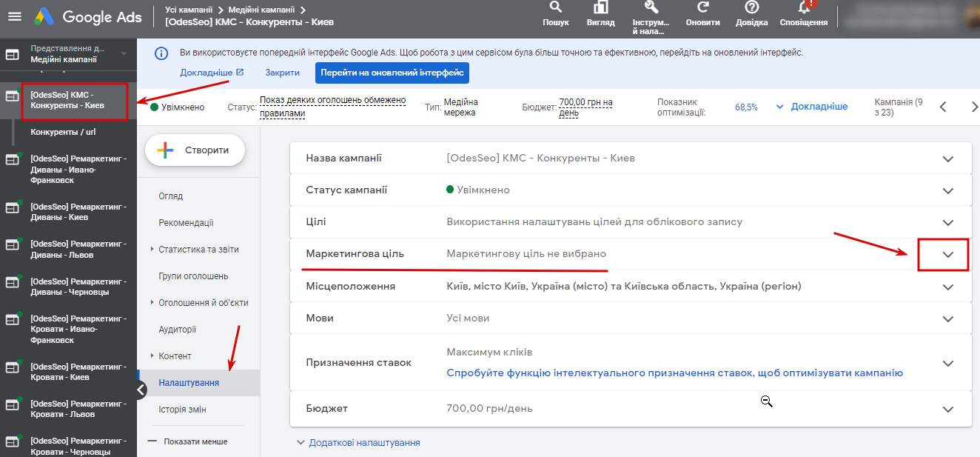The height and width of the screenshot is (457, 980).
Task: Select campaign Ремаркетинг - Кровати - Черновцы
Action: [x=78, y=446]
